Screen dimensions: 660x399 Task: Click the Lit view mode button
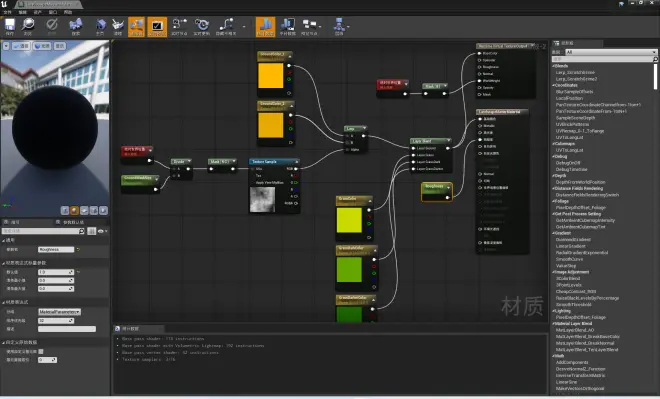point(42,46)
